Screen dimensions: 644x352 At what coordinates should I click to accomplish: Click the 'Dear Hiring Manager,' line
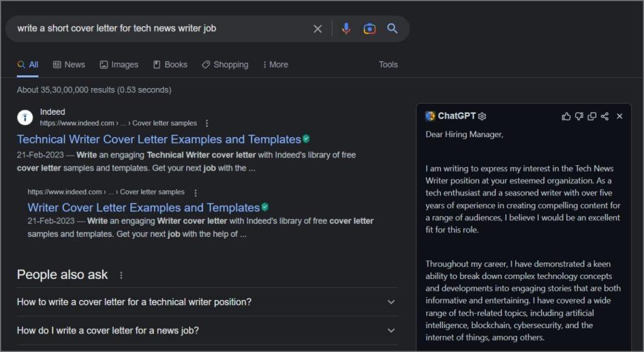pos(464,135)
